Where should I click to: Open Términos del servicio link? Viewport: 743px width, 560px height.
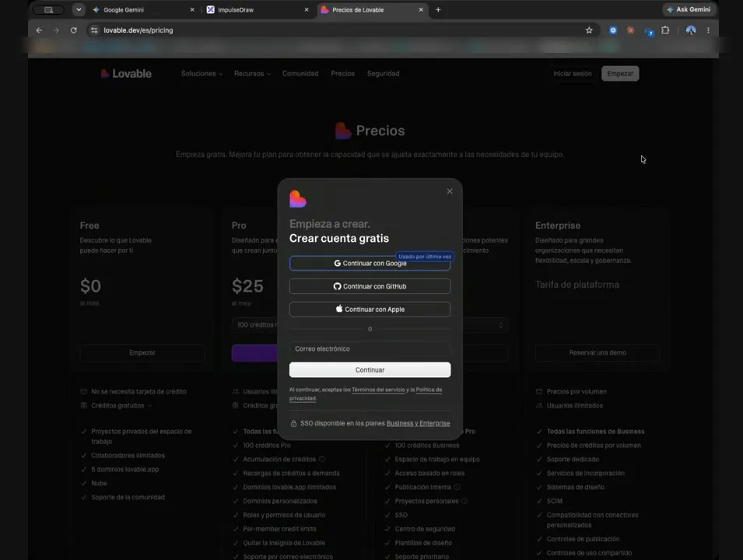(x=378, y=390)
